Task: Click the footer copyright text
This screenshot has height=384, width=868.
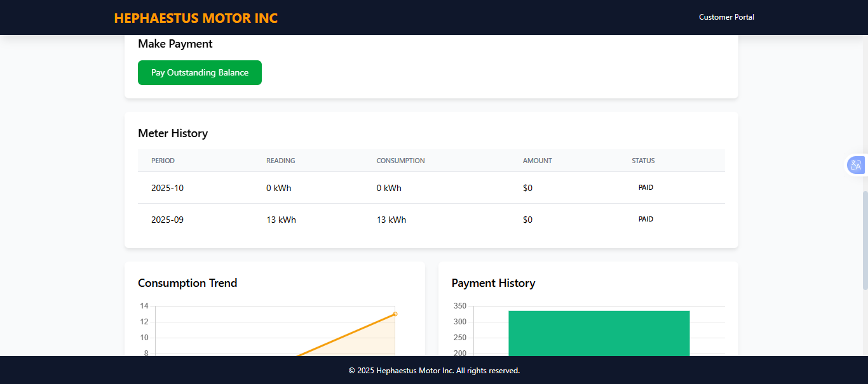Action: click(434, 371)
